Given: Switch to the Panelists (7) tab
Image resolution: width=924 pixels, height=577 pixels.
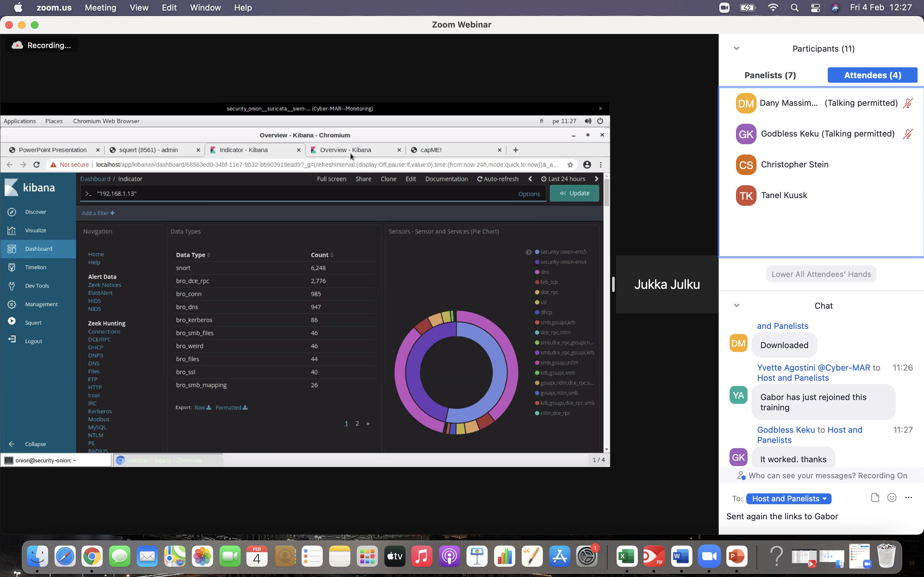Looking at the screenshot, I should [770, 75].
